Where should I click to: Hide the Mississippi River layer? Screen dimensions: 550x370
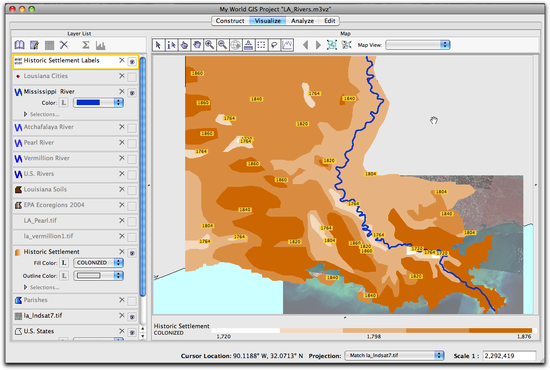[132, 93]
